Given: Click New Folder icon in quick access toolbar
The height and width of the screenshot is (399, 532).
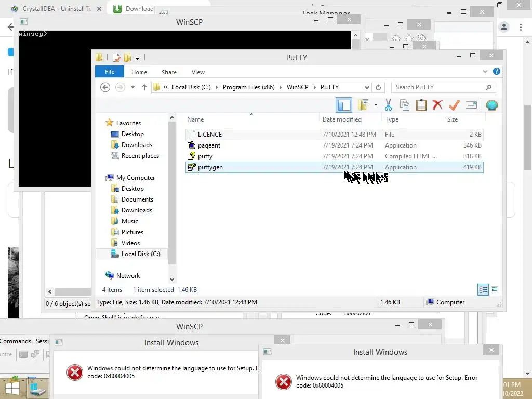Looking at the screenshot, I should click(128, 58).
